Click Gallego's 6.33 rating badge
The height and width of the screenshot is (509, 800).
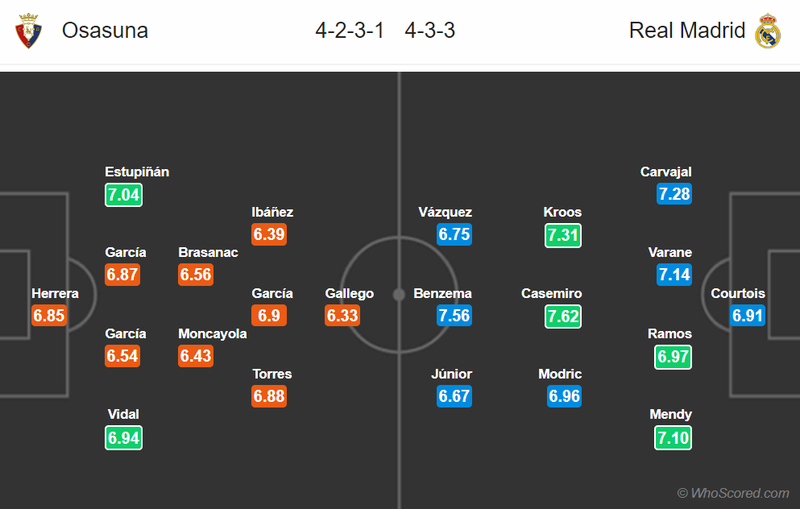tap(343, 316)
